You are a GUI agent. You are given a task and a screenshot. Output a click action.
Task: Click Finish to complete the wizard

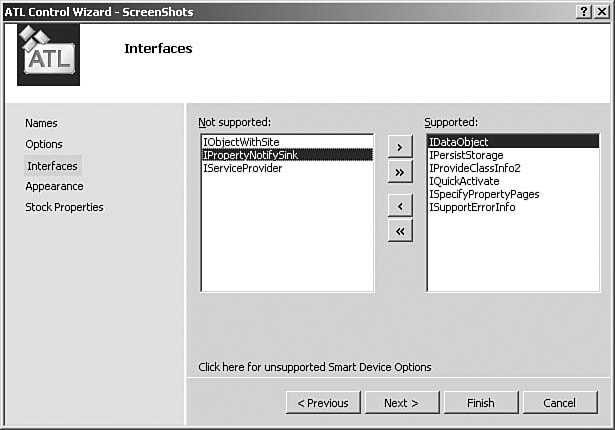click(x=481, y=403)
